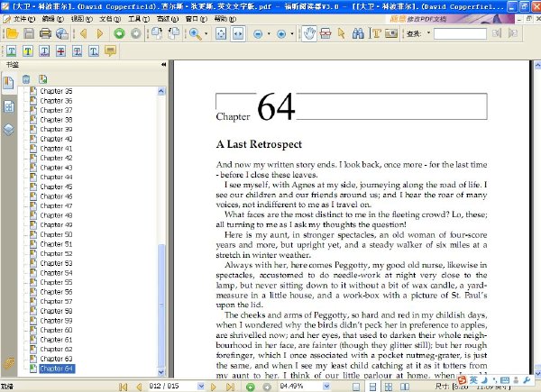Click the second icon in bookmark panel toolbar
The height and width of the screenshot is (392, 541).
[43, 79]
